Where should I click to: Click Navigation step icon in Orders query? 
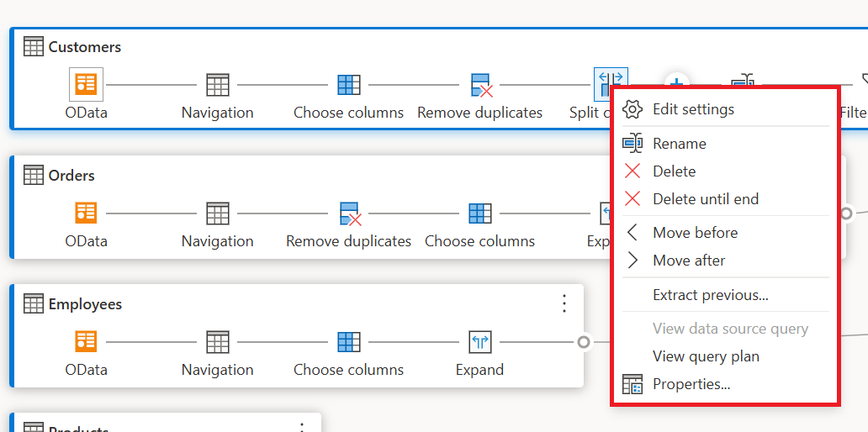click(218, 213)
